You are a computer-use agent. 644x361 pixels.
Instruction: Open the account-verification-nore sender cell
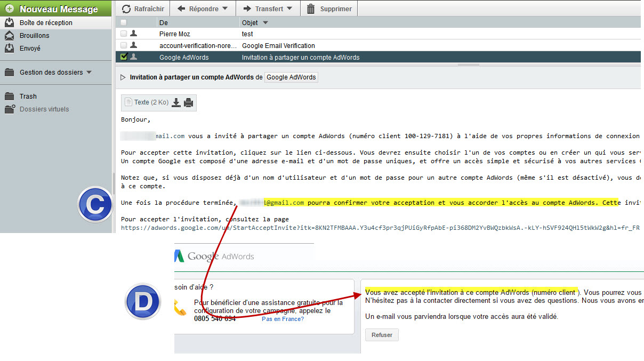(x=197, y=46)
